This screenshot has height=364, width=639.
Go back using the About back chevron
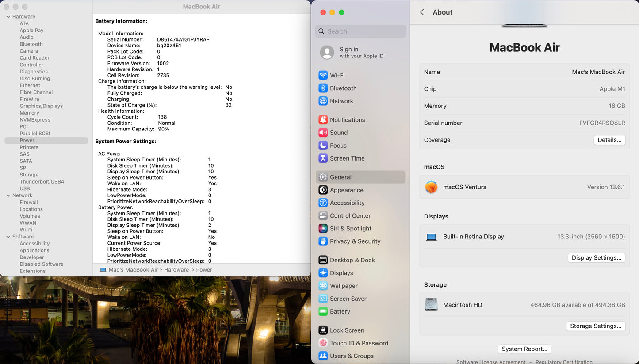(422, 12)
